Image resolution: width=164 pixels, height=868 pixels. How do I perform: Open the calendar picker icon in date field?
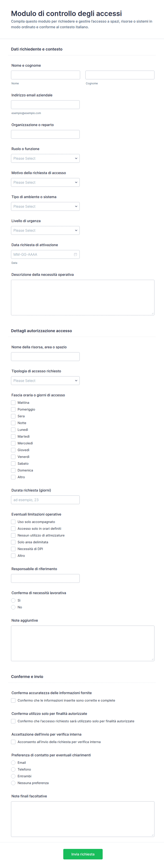(75, 254)
